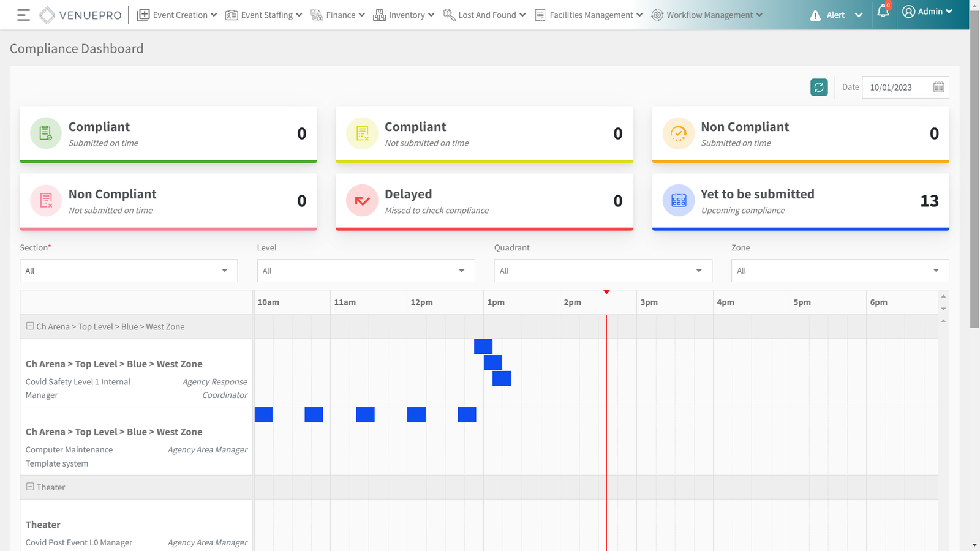Open the Admin account menu
Viewport: 980px width, 551px height.
tap(928, 12)
